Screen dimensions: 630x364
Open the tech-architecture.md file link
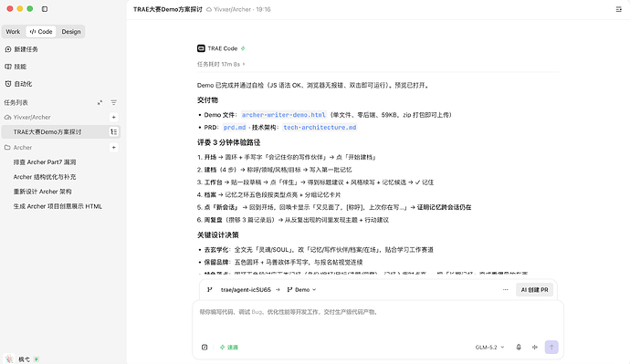point(320,127)
